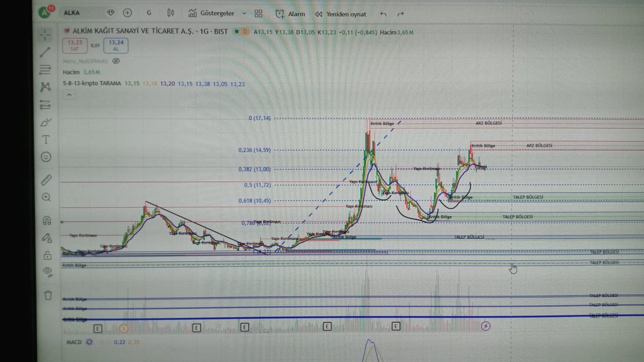Undo the last chart action
The height and width of the screenshot is (362, 644).
pyautogui.click(x=383, y=14)
